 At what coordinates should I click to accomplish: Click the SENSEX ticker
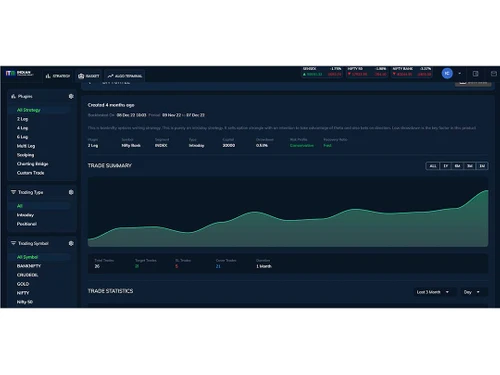(322, 72)
